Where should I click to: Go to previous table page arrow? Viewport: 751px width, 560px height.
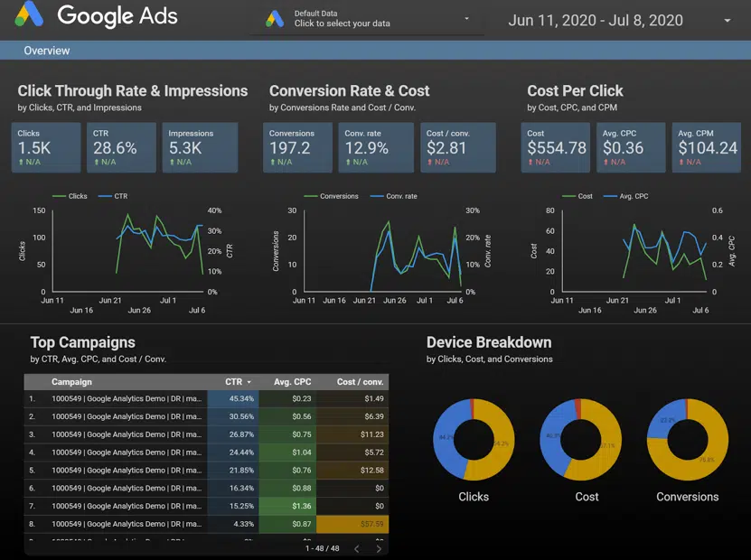(x=357, y=548)
